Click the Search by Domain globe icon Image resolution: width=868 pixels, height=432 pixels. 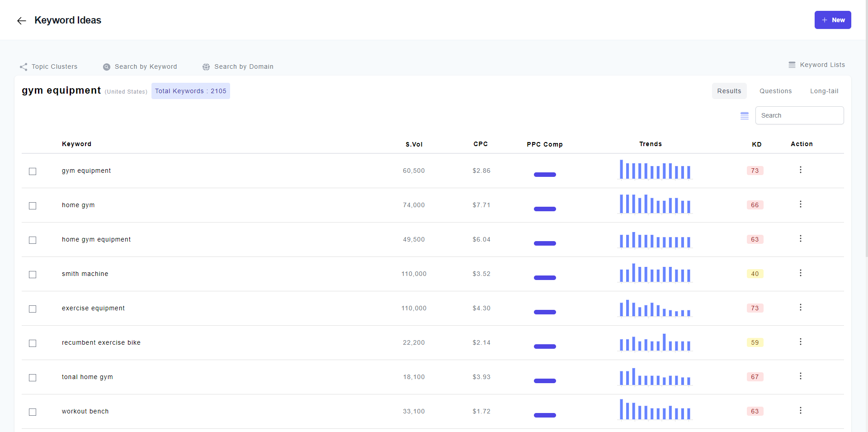(x=206, y=67)
